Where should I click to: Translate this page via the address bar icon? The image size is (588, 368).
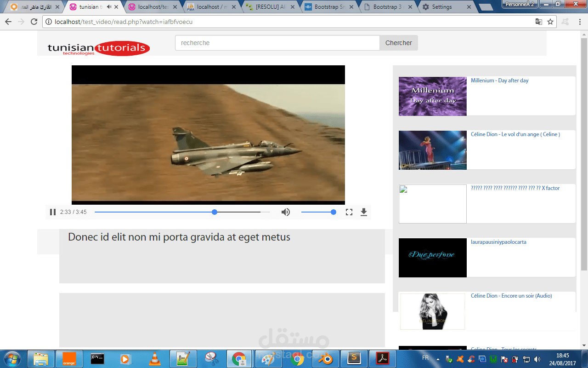(x=538, y=22)
